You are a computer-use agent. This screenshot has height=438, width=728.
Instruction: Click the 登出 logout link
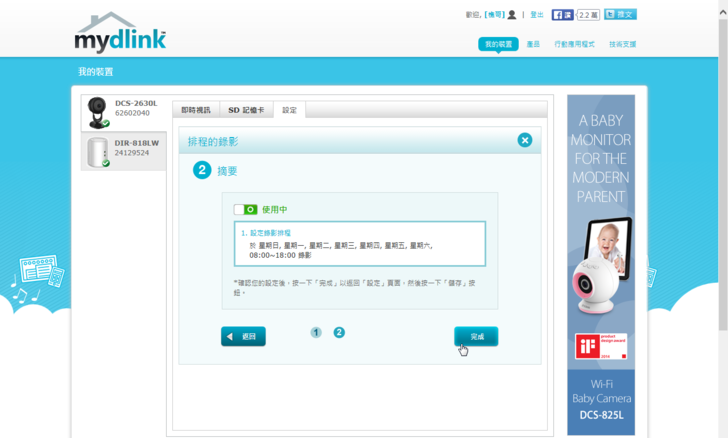tap(537, 15)
